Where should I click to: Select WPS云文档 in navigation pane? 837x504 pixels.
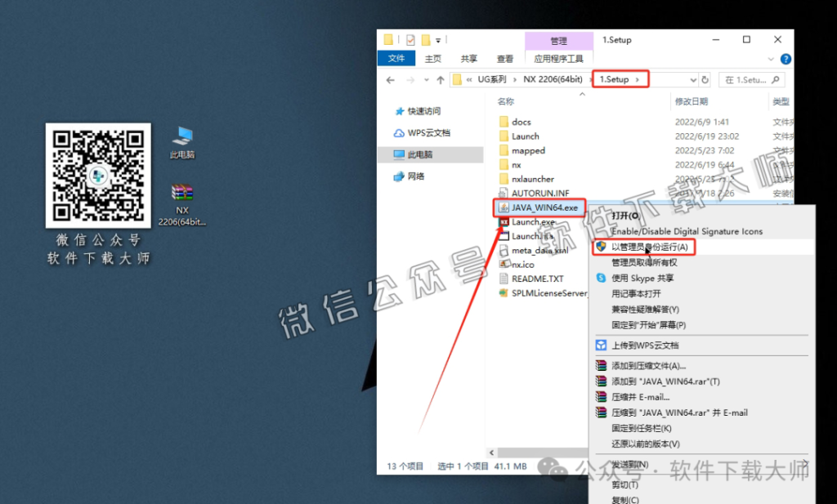pos(428,133)
